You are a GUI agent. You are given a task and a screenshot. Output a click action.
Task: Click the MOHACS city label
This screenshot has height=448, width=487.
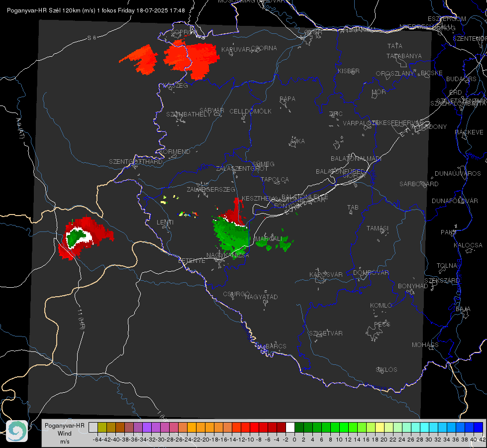[x=425, y=345]
